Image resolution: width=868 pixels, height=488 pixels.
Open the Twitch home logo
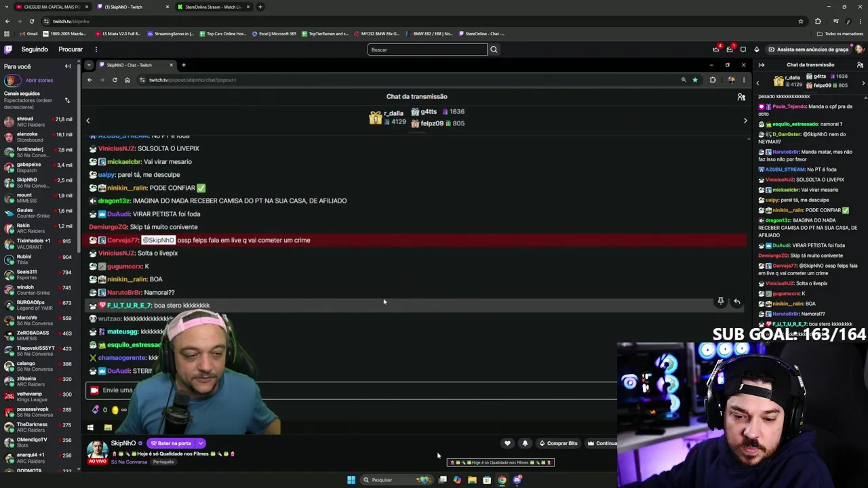click(x=8, y=49)
